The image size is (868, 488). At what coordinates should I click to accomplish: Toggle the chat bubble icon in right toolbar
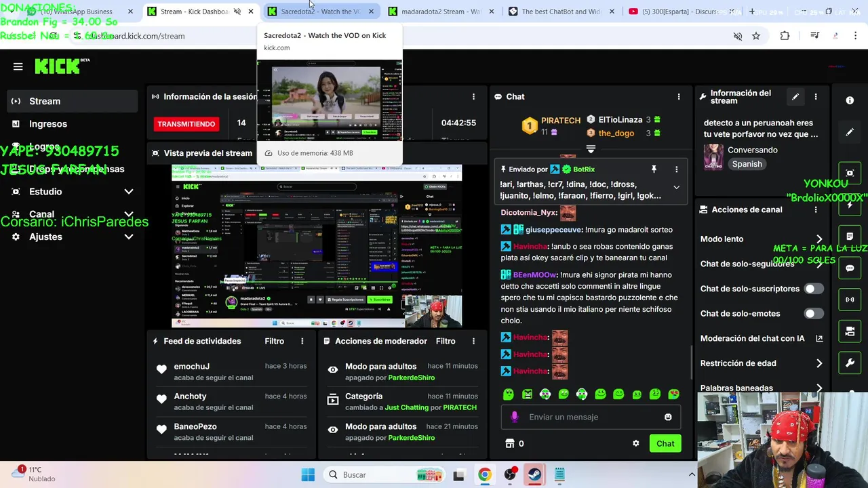tap(850, 268)
